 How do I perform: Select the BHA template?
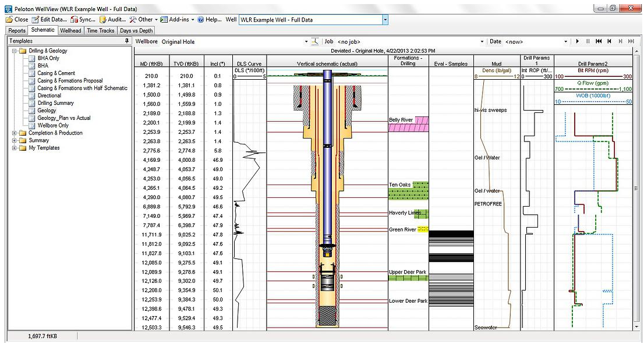pos(43,66)
